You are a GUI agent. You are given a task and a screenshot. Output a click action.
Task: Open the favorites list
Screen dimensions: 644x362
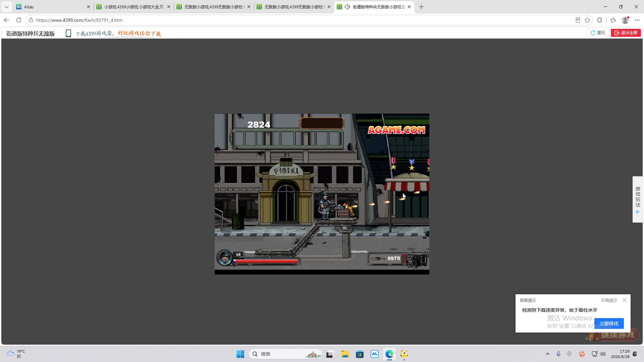click(x=613, y=20)
